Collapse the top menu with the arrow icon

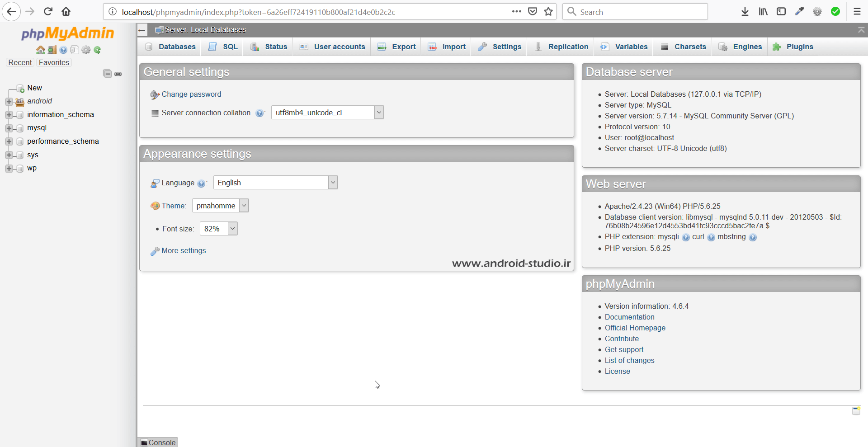tap(861, 30)
